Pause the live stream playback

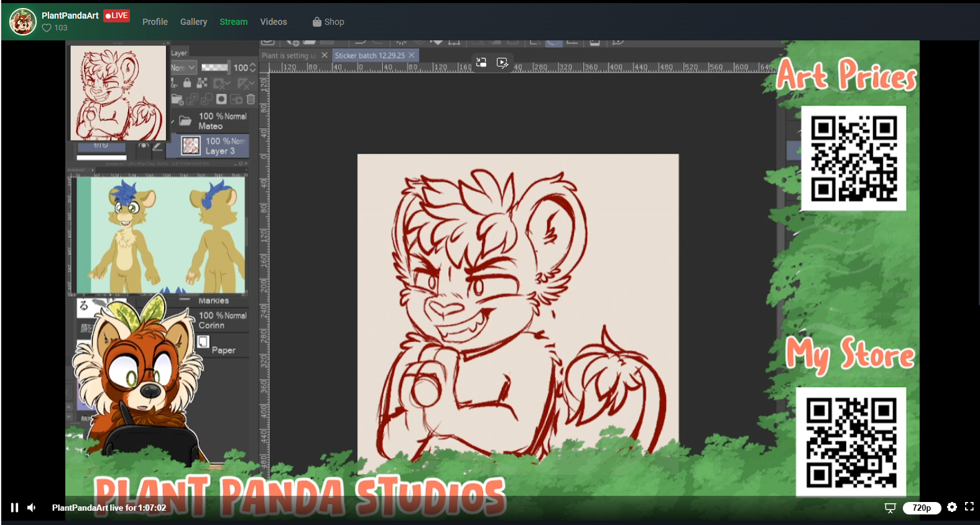14,508
